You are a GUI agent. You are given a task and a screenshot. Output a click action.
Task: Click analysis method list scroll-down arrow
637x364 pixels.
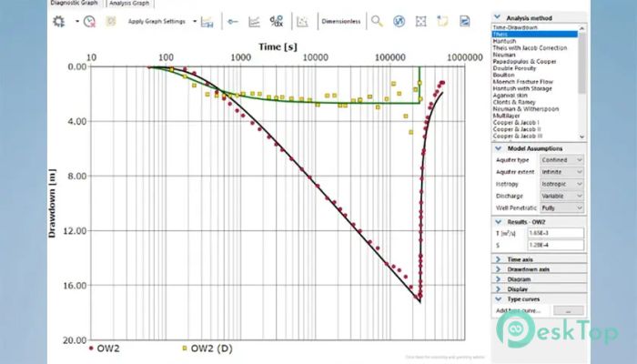point(581,136)
